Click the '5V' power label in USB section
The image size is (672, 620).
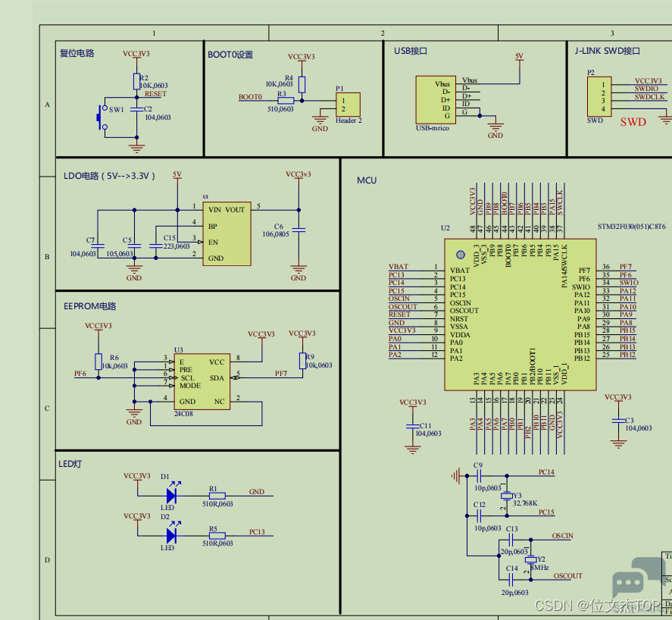click(x=520, y=56)
